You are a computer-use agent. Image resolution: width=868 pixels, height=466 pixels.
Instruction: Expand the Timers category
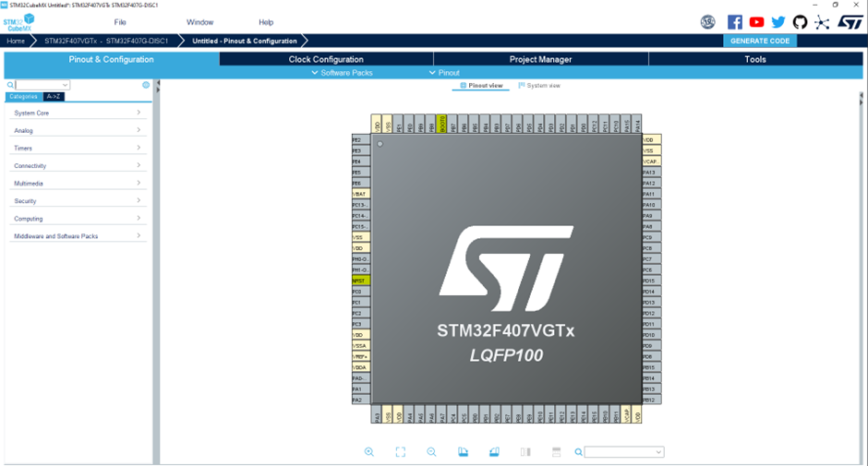[78, 149]
